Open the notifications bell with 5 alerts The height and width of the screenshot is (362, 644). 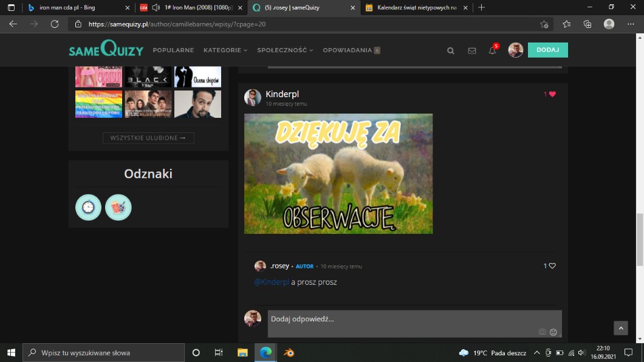pyautogui.click(x=493, y=50)
